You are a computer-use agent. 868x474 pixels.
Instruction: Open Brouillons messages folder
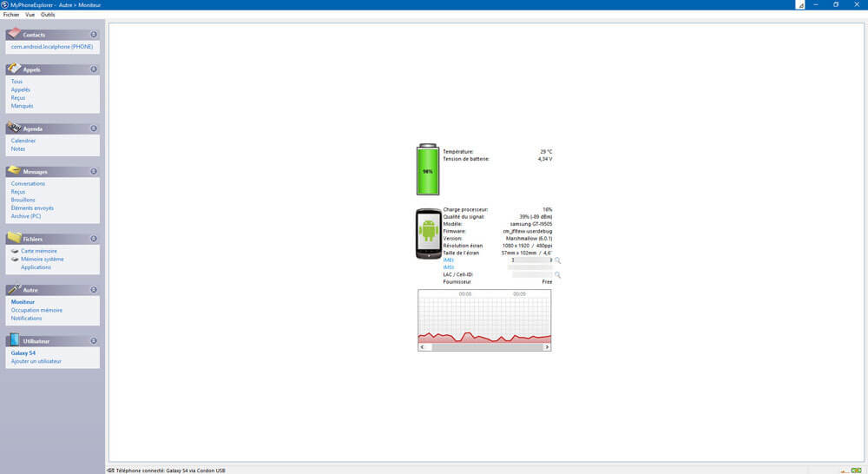pyautogui.click(x=23, y=200)
